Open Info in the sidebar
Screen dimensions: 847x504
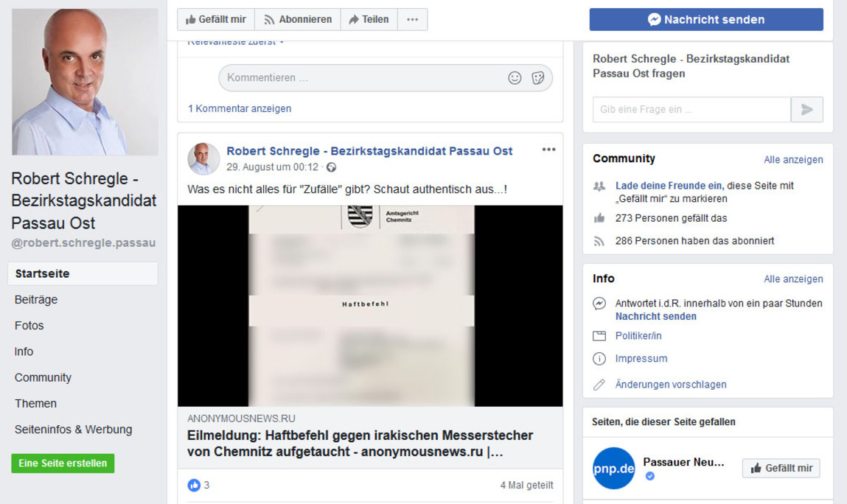coord(24,351)
